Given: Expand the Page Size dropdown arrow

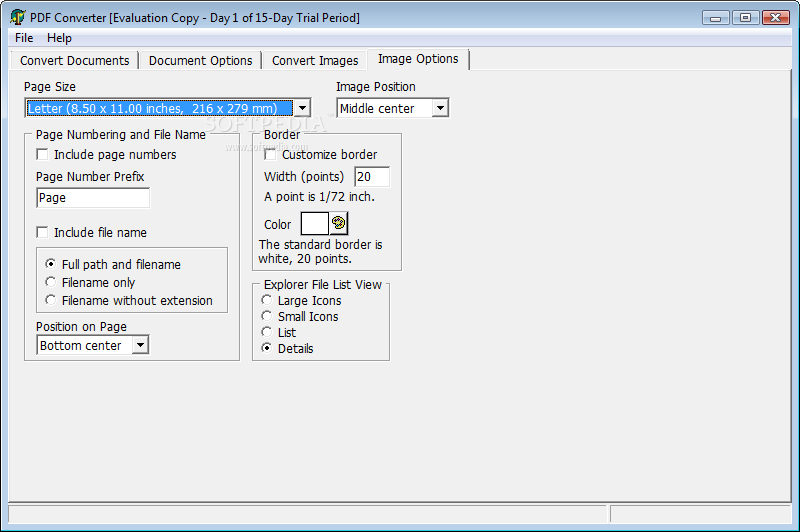Looking at the screenshot, I should (x=303, y=108).
